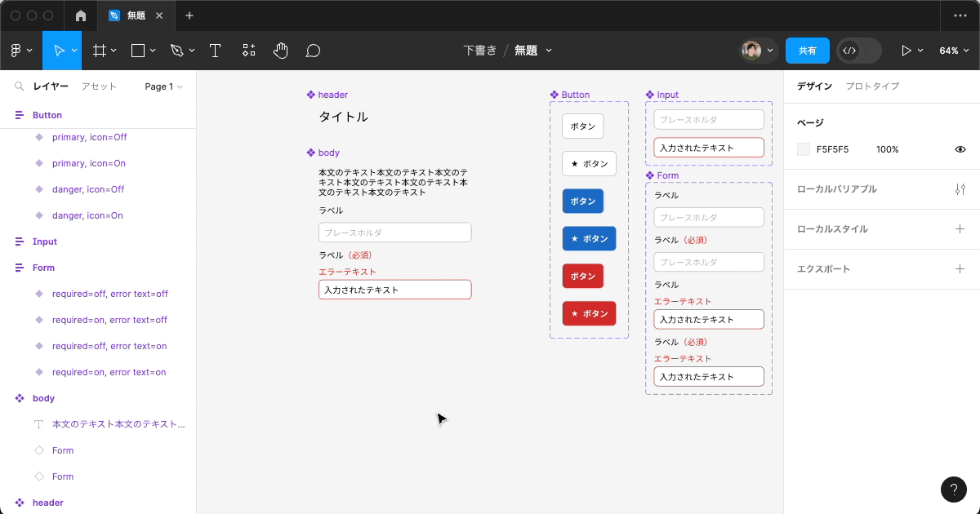Open the Resources panel icon
The width and height of the screenshot is (980, 514).
(248, 50)
